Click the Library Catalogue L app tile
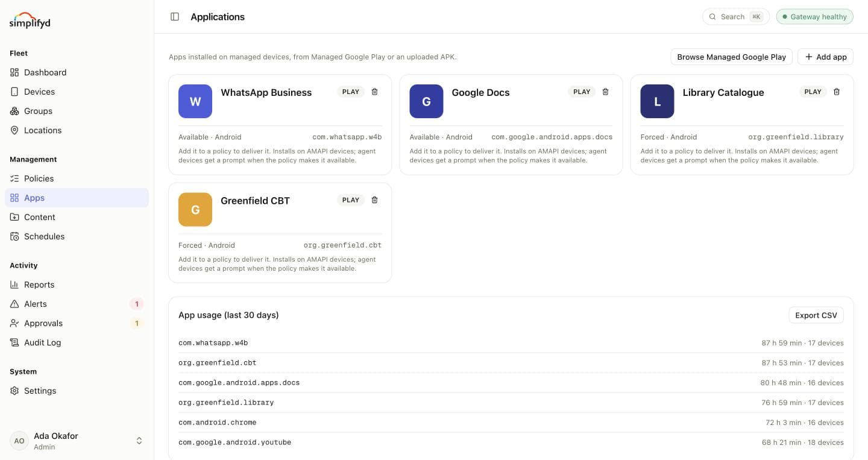 657,101
